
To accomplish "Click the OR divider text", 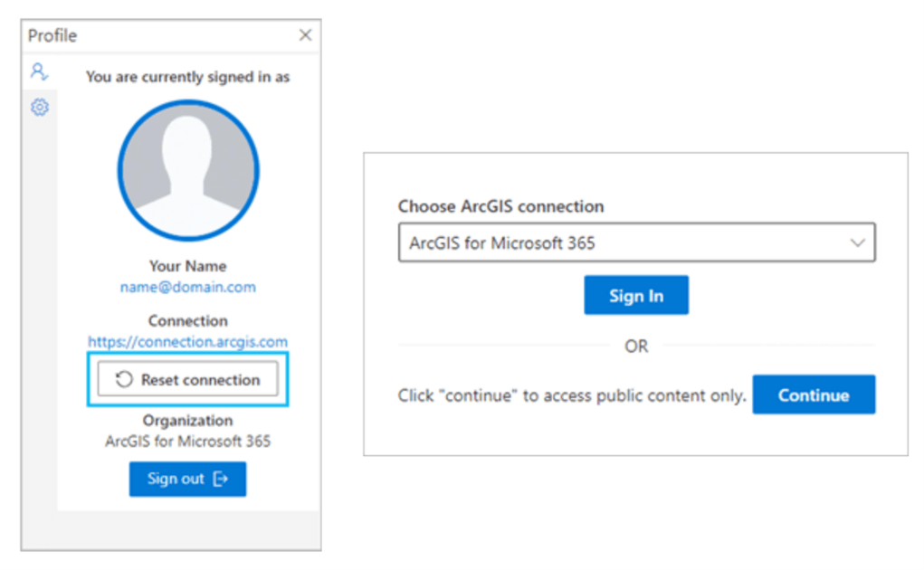I will (636, 347).
